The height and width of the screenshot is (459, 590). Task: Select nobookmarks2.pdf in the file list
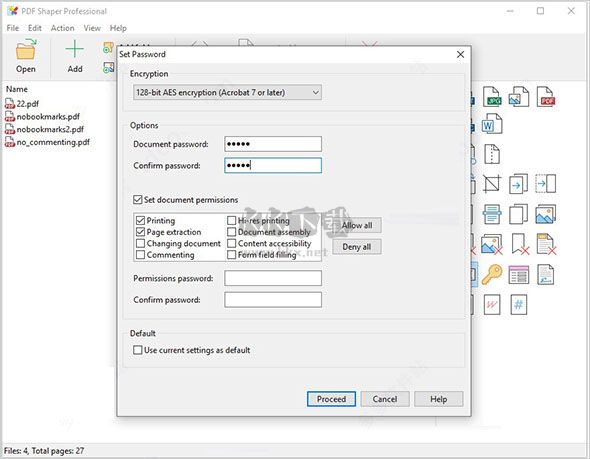pyautogui.click(x=44, y=129)
